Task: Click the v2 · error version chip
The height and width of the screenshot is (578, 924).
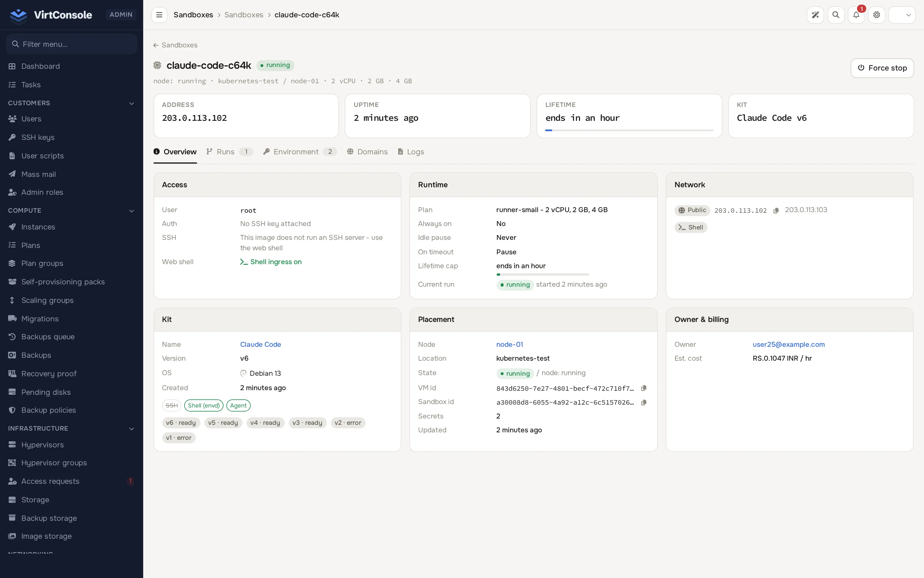Action: click(x=348, y=423)
